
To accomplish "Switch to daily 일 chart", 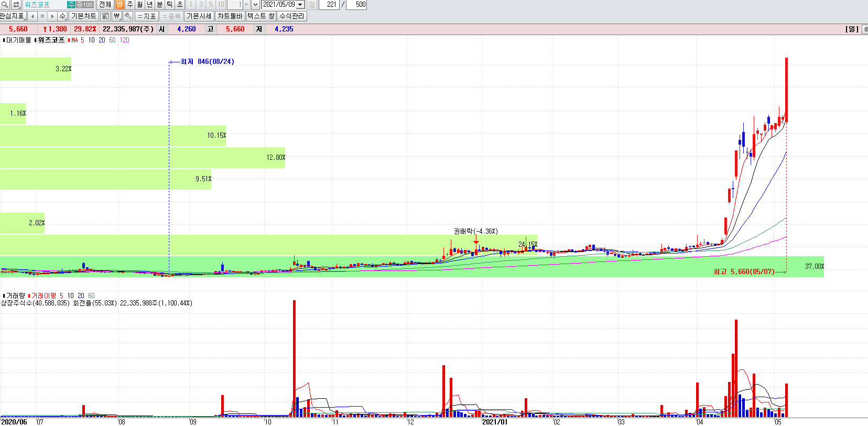I will tap(120, 5).
